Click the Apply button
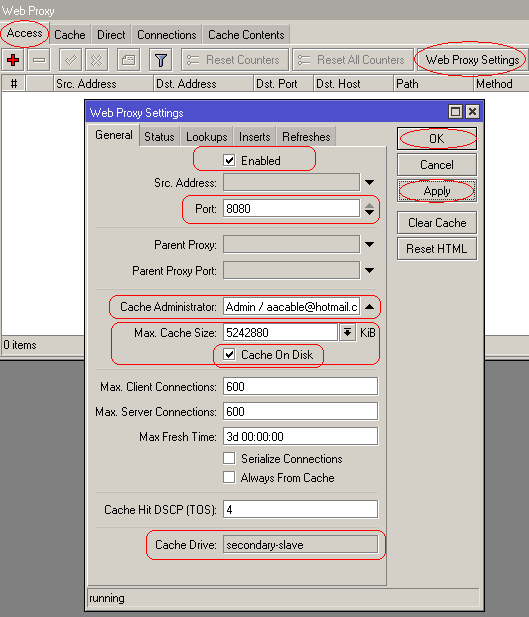 tap(437, 191)
